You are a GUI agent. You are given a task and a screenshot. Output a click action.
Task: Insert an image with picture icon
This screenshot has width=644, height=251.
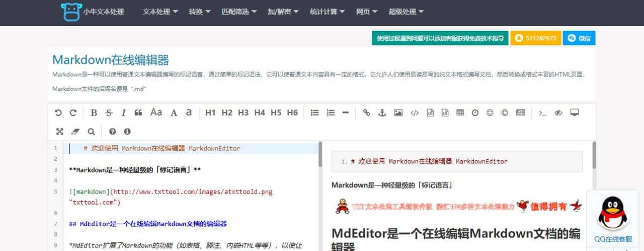click(398, 113)
